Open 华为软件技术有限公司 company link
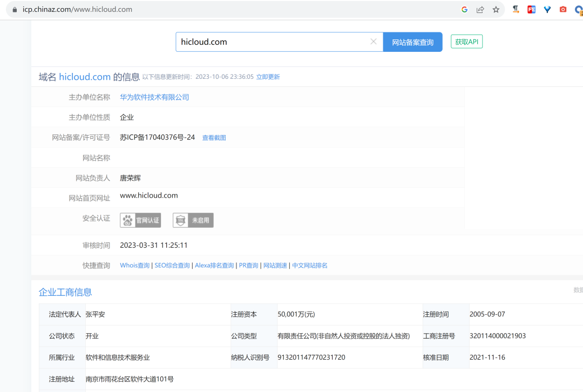 tap(154, 97)
